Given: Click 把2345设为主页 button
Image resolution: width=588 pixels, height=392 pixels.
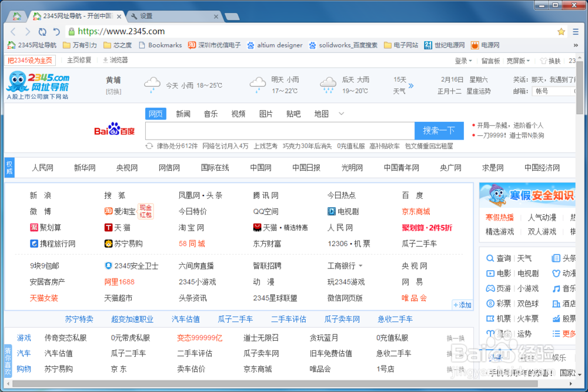Looking at the screenshot, I should coord(30,61).
